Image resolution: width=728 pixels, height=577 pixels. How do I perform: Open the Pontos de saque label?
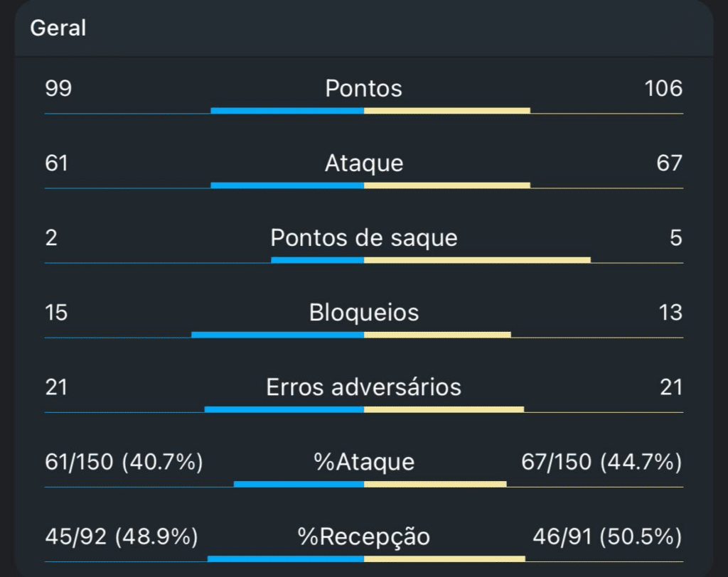[363, 238]
